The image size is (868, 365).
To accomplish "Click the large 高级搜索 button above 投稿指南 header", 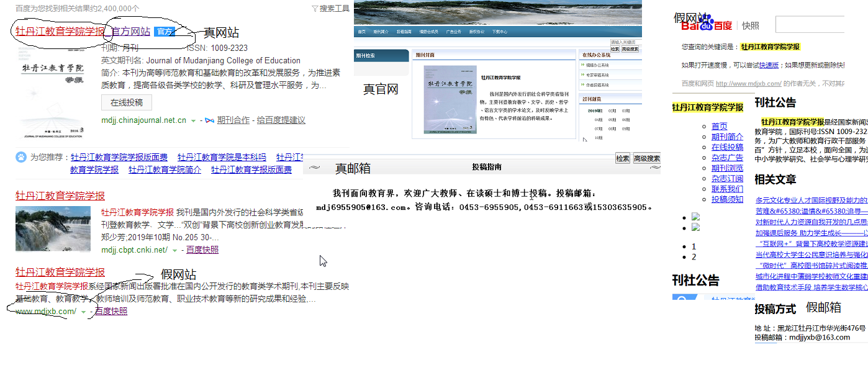I will [x=646, y=158].
